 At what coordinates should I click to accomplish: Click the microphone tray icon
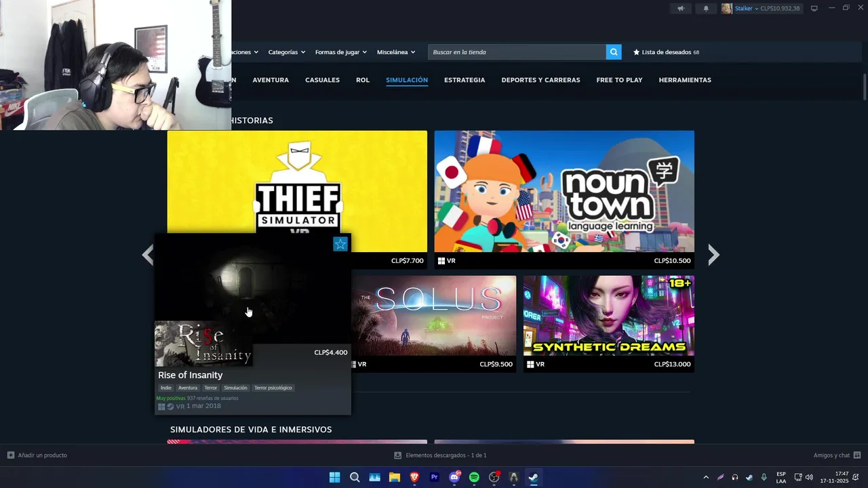coord(764,477)
